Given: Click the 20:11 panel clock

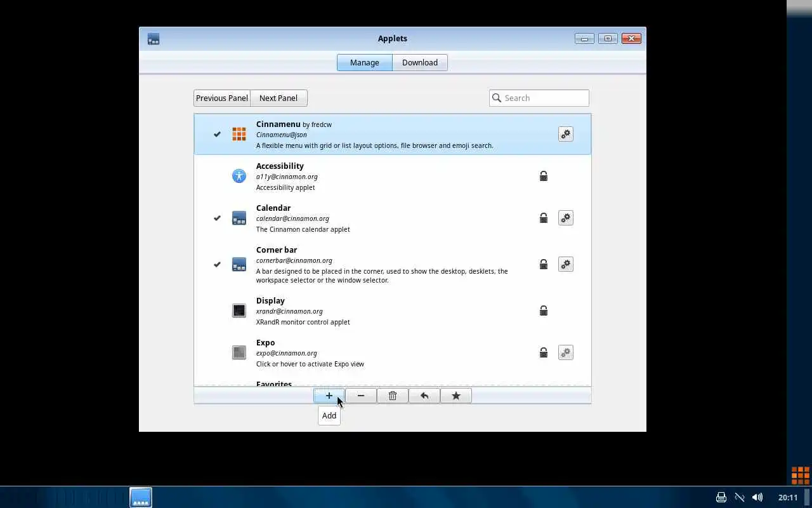Looking at the screenshot, I should [x=788, y=497].
